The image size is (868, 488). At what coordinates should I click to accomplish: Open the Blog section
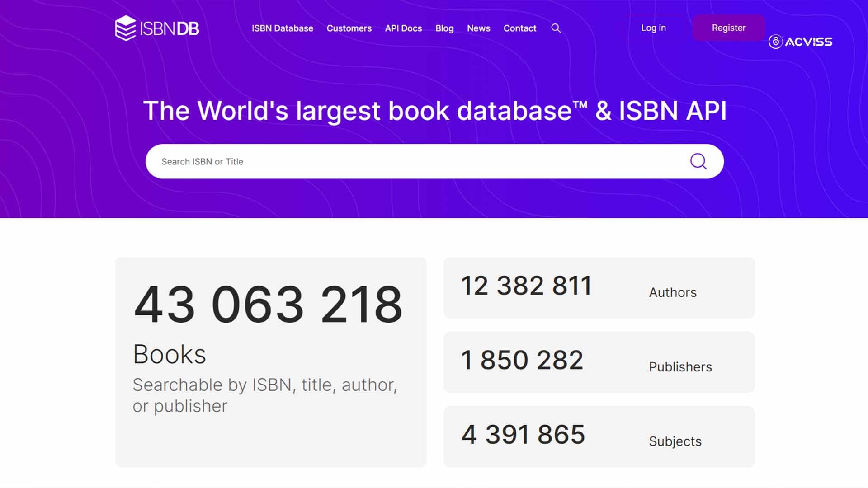pyautogui.click(x=444, y=28)
